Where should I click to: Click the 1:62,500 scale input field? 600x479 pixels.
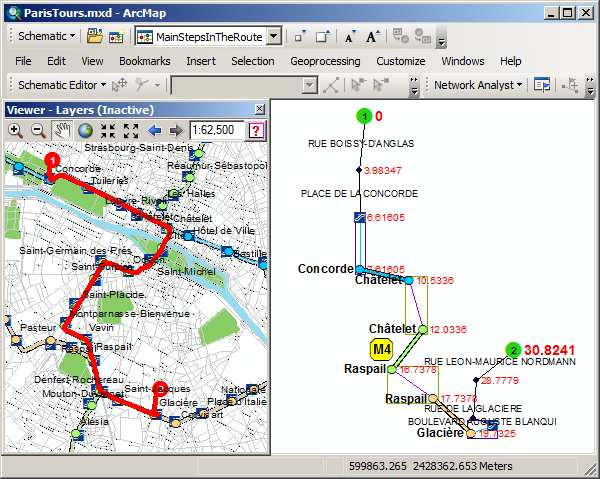point(217,130)
